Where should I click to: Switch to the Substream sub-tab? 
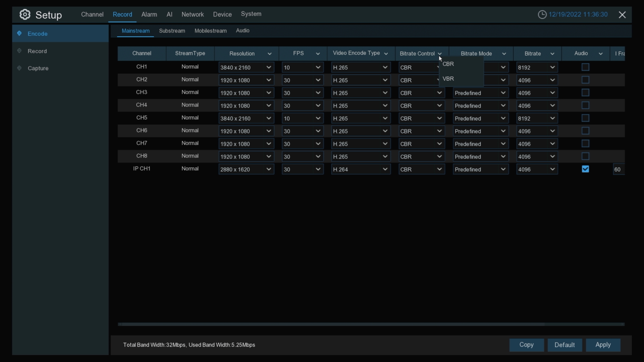pos(172,31)
